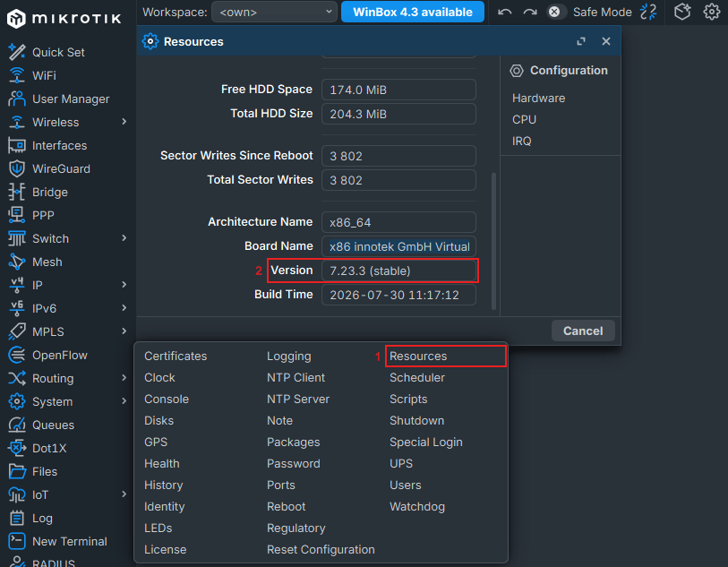Viewport: 728px width, 567px height.
Task: Open the Log clipboard icon
Action: pyautogui.click(x=17, y=518)
